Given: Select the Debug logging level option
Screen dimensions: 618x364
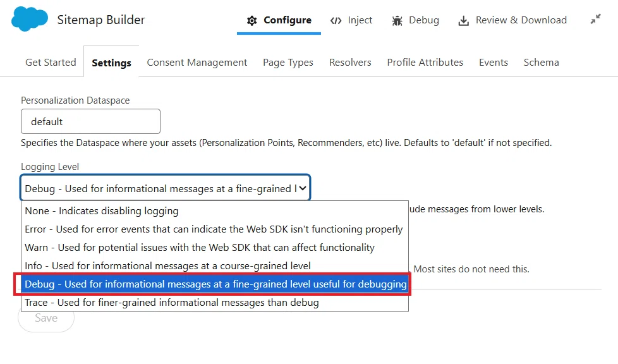Looking at the screenshot, I should point(214,284).
